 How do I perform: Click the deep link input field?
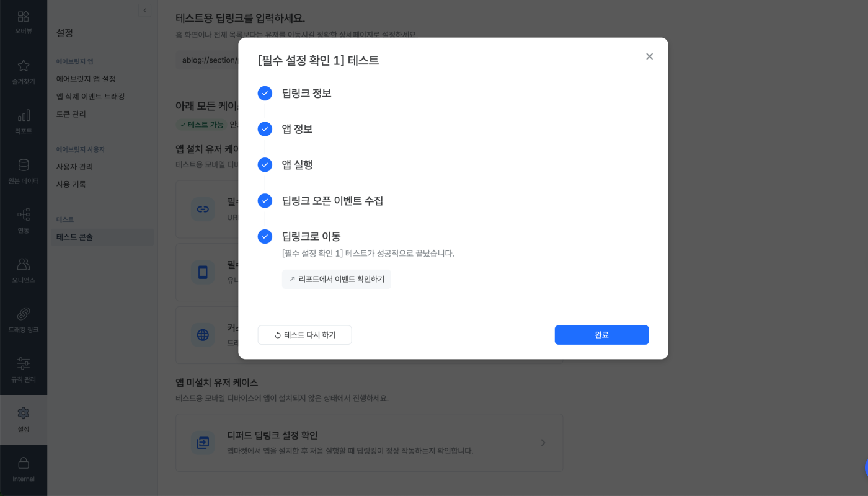[x=207, y=60]
